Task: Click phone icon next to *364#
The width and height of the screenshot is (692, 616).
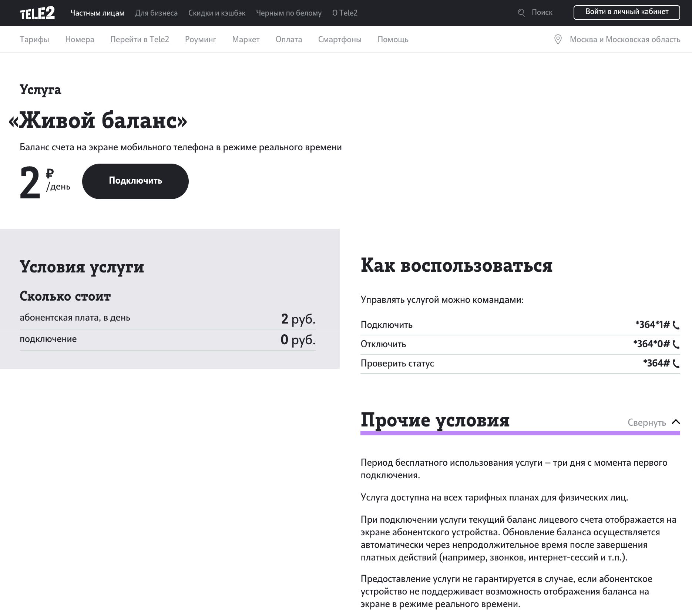Action: pyautogui.click(x=676, y=364)
